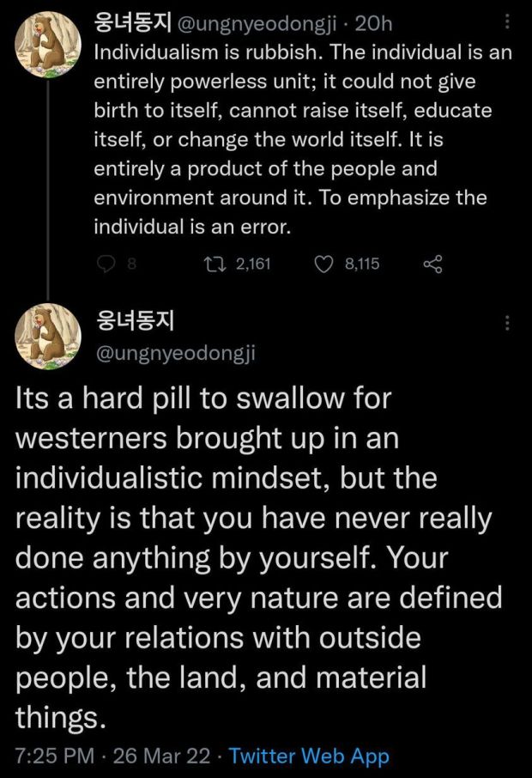Open the Twitter Web App source link
Screen dimensions: 532x778
[x=309, y=757]
